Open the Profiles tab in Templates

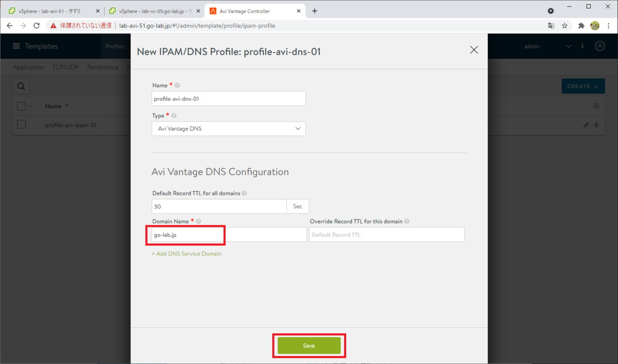(x=115, y=46)
